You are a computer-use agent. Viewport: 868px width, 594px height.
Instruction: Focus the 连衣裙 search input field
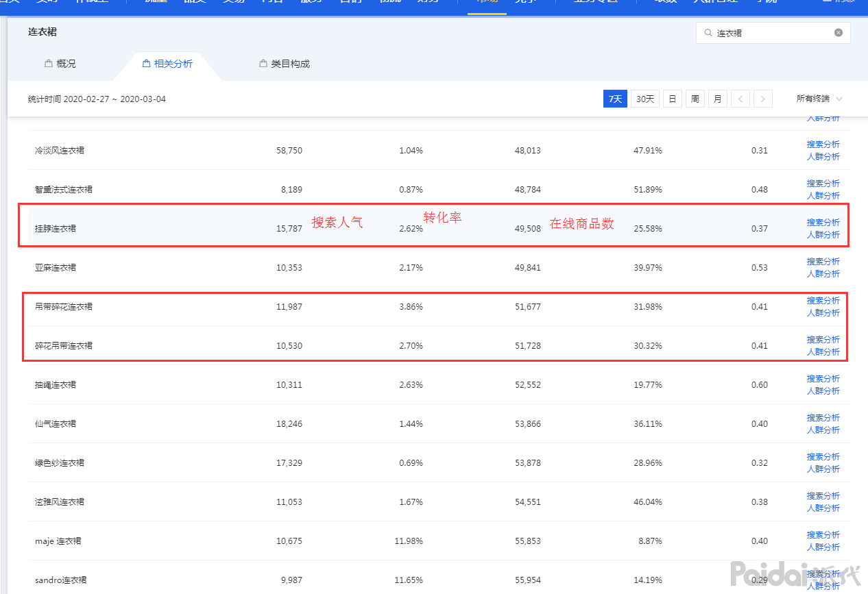click(x=773, y=32)
